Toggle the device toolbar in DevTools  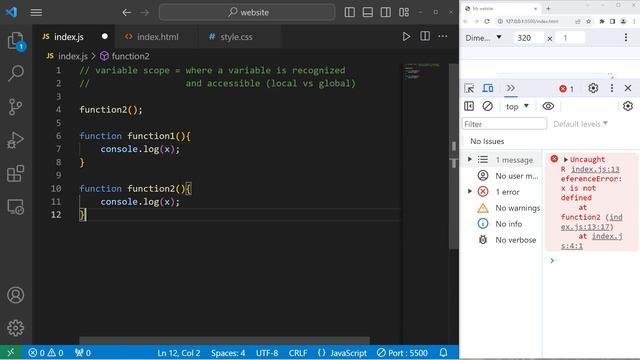click(x=488, y=88)
